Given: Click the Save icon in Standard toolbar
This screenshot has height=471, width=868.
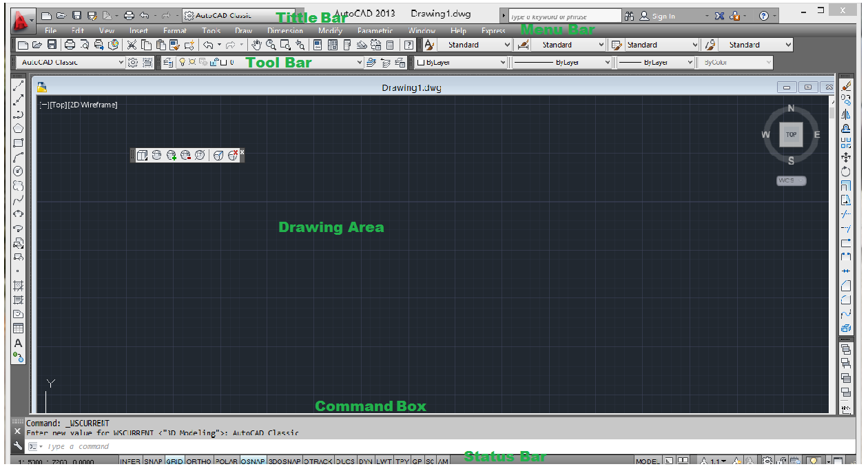Looking at the screenshot, I should 52,45.
